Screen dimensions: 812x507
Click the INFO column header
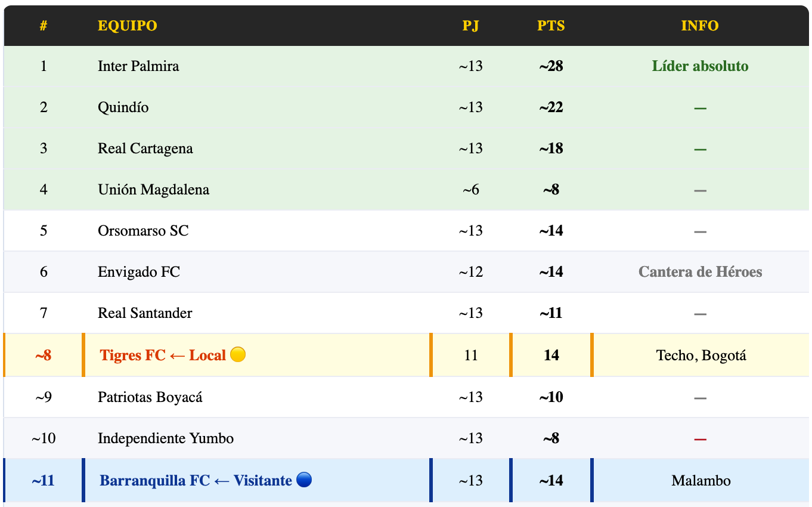click(x=700, y=26)
